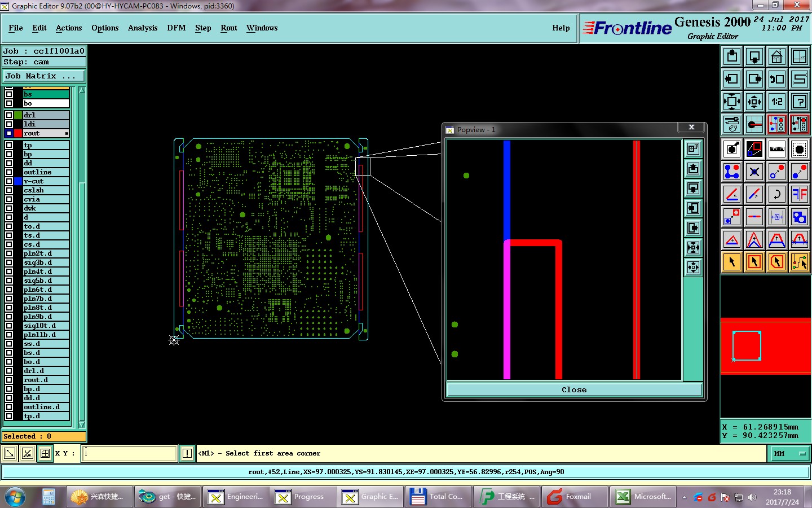Toggle display checkbox for rout layer
This screenshot has height=508, width=812.
(x=9, y=133)
